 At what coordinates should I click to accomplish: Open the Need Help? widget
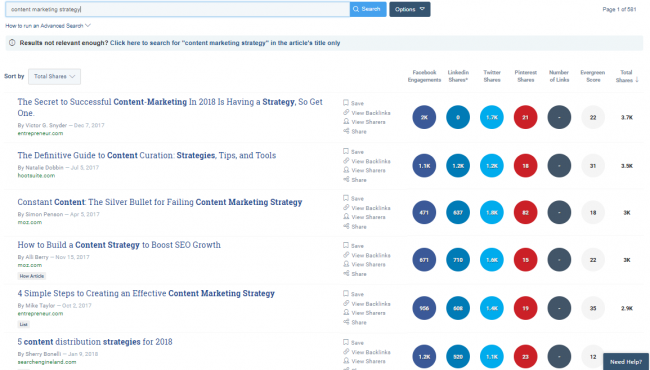pos(626,362)
